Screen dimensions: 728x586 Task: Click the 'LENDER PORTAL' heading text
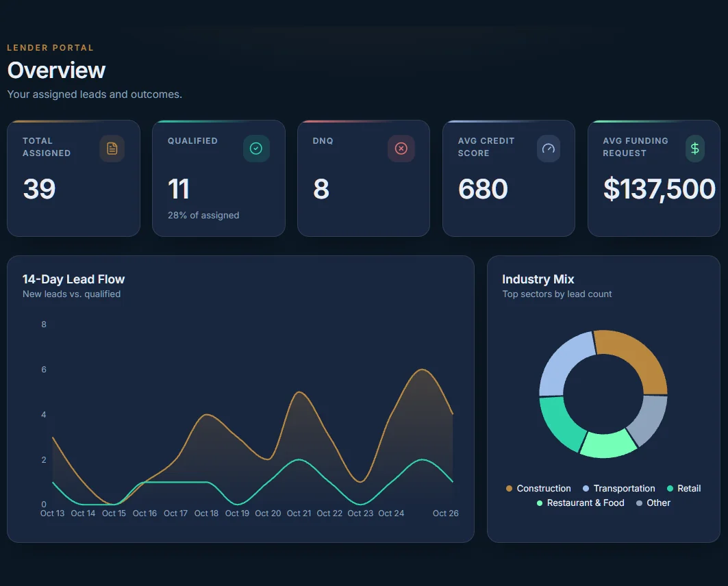[x=50, y=48]
